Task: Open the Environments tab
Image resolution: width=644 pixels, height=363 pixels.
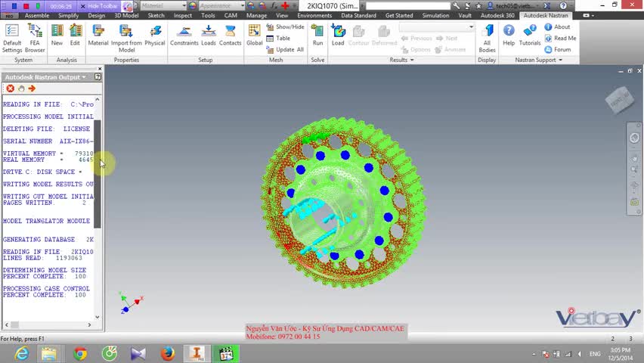Action: pyautogui.click(x=314, y=16)
